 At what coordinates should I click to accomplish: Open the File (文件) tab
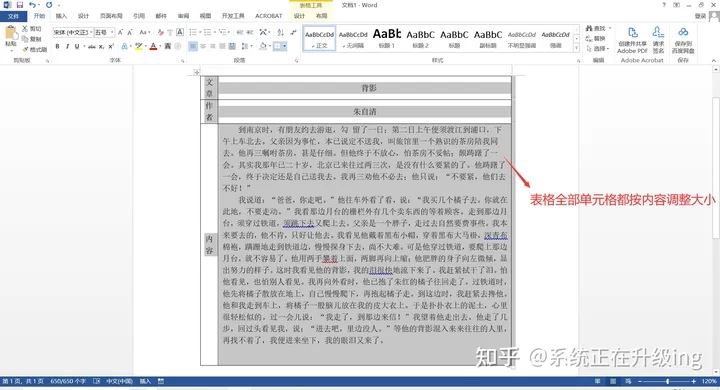click(13, 16)
